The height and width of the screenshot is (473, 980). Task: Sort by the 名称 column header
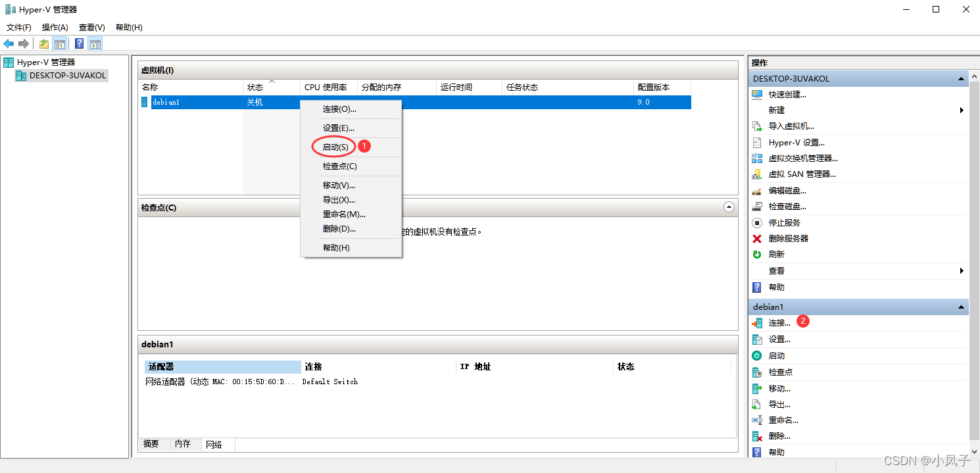[x=191, y=87]
